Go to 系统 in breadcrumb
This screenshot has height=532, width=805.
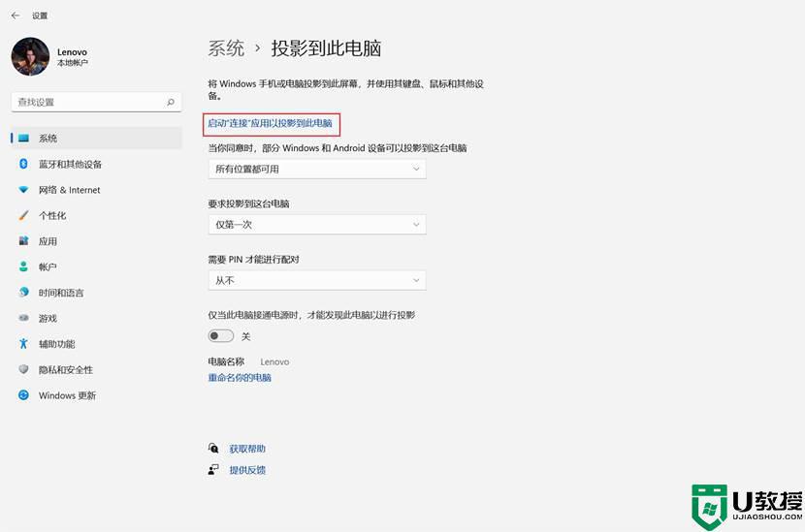[226, 48]
